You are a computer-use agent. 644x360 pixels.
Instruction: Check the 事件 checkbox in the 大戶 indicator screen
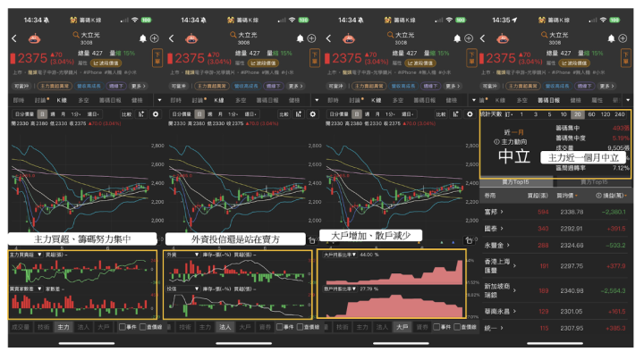436,327
